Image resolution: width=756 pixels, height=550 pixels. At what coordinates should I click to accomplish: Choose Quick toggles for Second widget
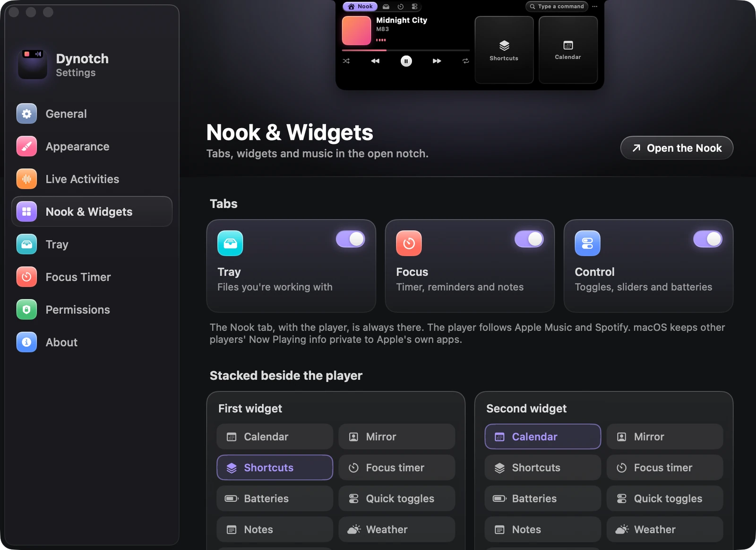click(x=665, y=498)
